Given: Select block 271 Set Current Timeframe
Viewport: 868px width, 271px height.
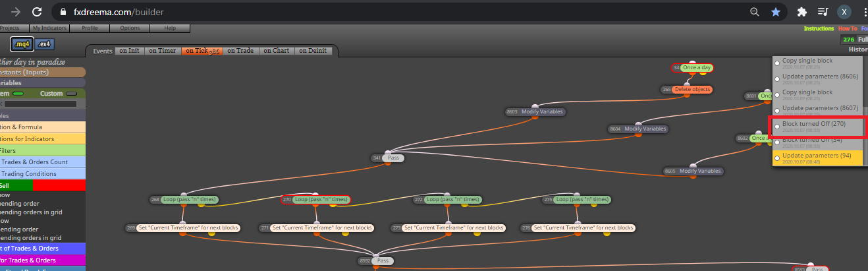Looking at the screenshot, I should [x=317, y=227].
